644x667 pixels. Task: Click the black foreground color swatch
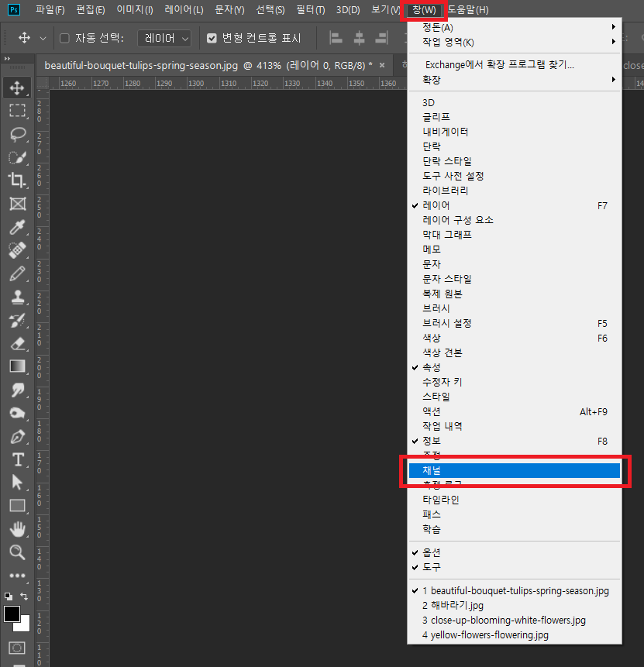[x=12, y=614]
